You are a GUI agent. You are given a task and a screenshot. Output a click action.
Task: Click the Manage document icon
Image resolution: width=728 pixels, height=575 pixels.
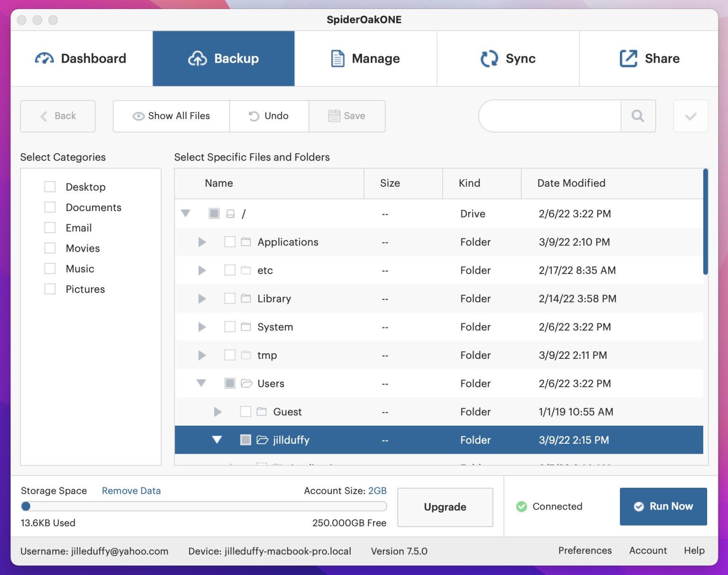337,58
